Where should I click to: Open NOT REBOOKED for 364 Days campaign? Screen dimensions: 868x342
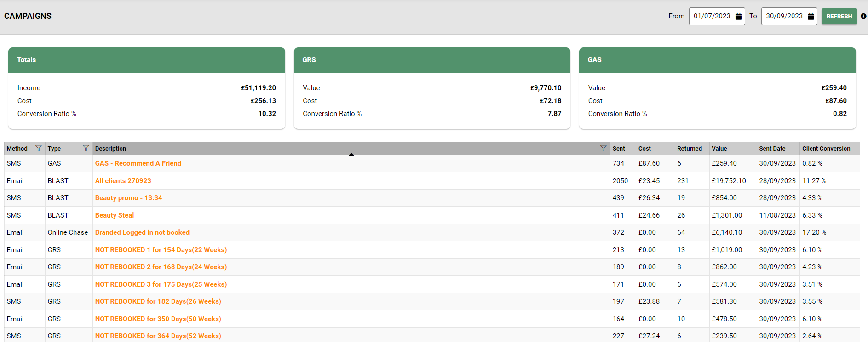(x=158, y=336)
